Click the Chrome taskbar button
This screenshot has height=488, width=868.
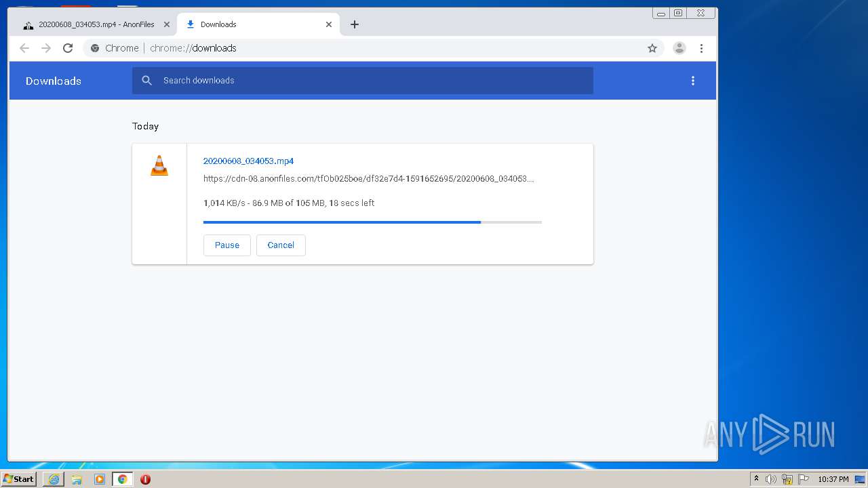tap(123, 479)
